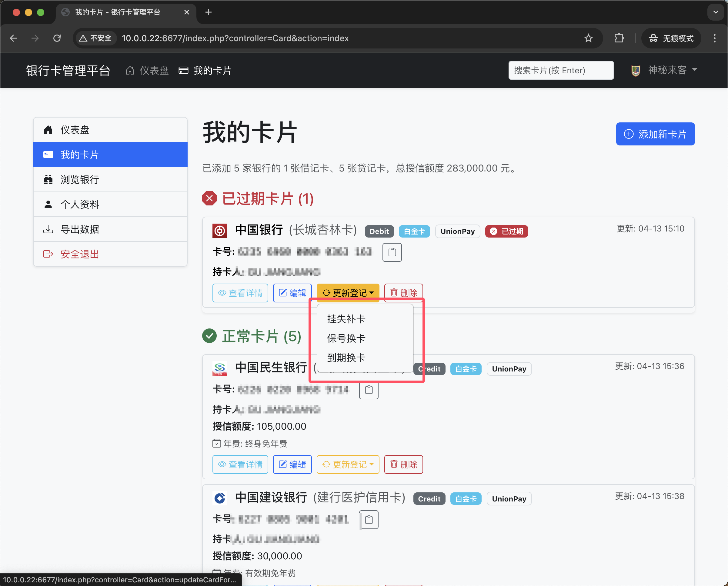Click the browser back arrow

pyautogui.click(x=14, y=38)
